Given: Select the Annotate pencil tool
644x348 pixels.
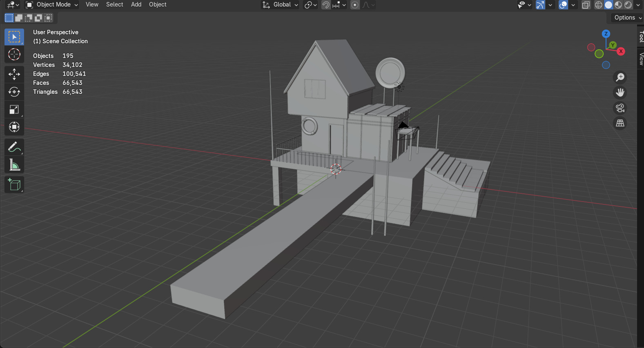Looking at the screenshot, I should [x=14, y=147].
